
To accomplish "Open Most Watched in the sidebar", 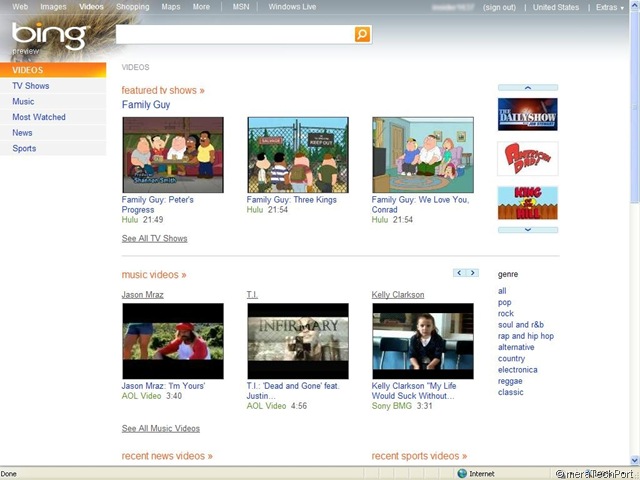I will (53, 117).
